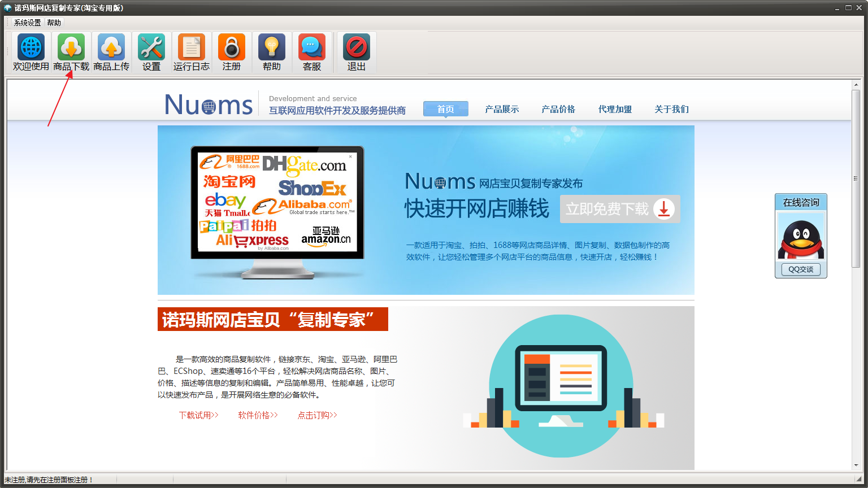Open the 关于我们 page

[671, 109]
